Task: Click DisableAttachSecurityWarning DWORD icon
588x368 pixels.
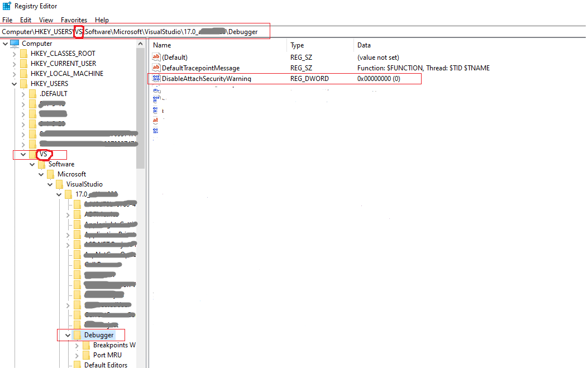Action: [x=156, y=78]
